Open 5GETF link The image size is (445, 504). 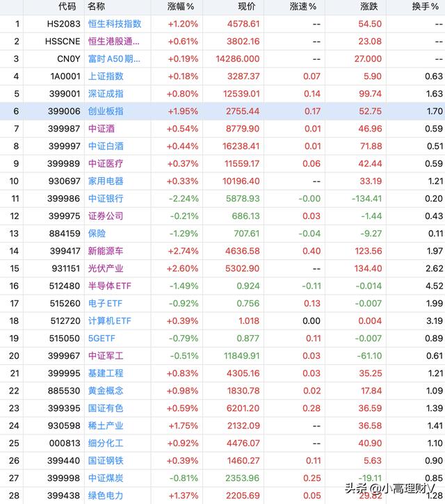tap(102, 338)
